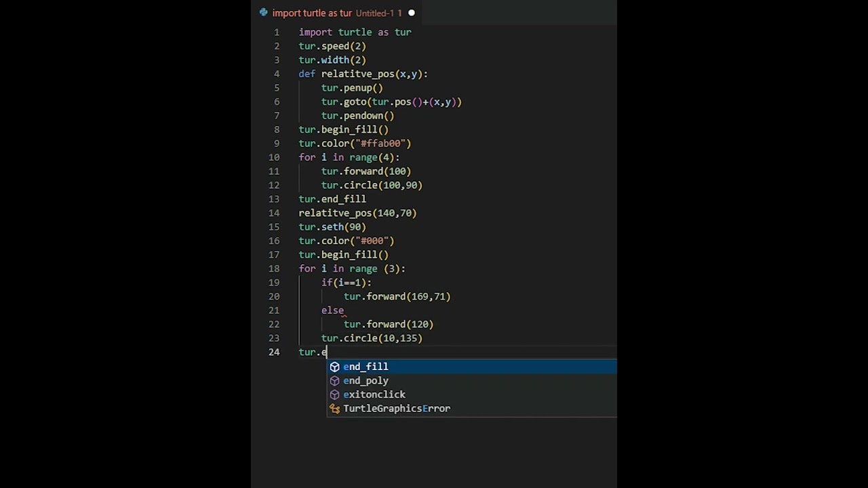Click "tur.goto(tur.pos()+(x,y))" on line 6
This screenshot has height=488, width=868.
pyautogui.click(x=391, y=102)
